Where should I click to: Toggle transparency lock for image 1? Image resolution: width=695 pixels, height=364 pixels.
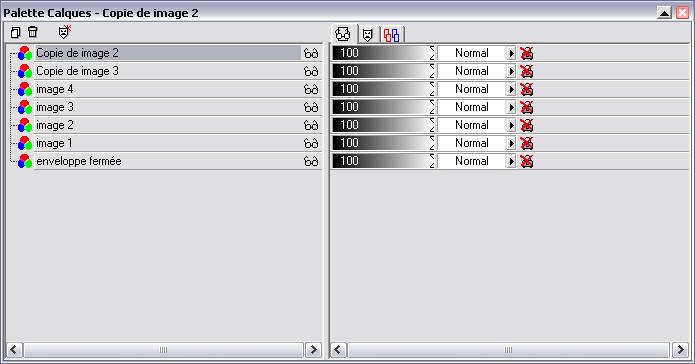527,143
